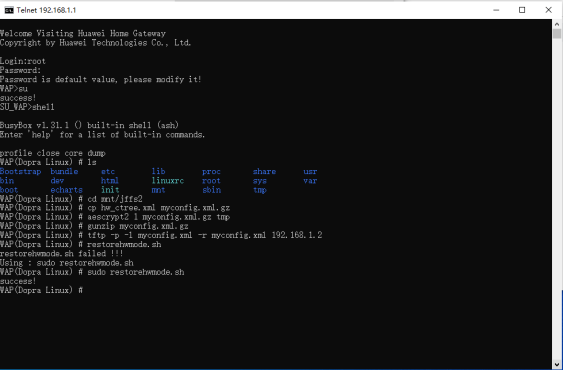Click the 'html' directory name

click(110, 181)
